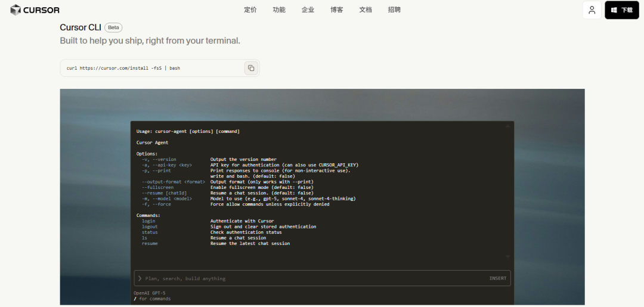
Task: Click the Cursor logo in the header
Action: point(35,10)
